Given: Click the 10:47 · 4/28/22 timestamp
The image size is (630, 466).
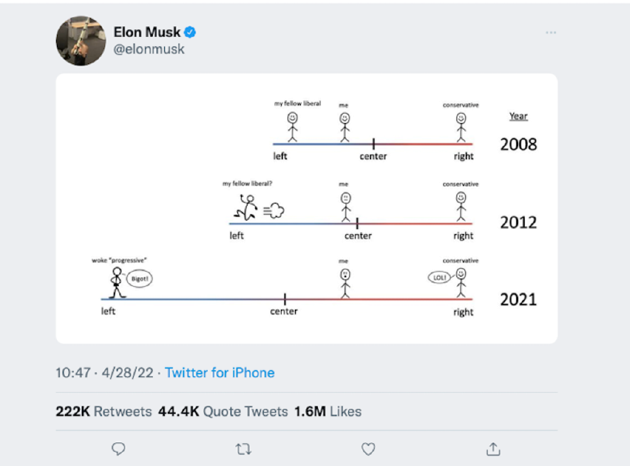Looking at the screenshot, I should point(105,373).
